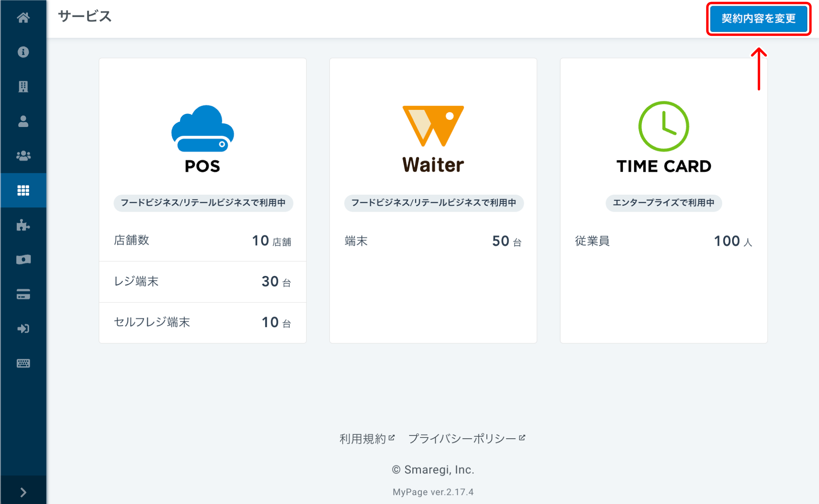Click the sign-in arrow sidebar icon
Image resolution: width=819 pixels, height=504 pixels.
click(23, 329)
